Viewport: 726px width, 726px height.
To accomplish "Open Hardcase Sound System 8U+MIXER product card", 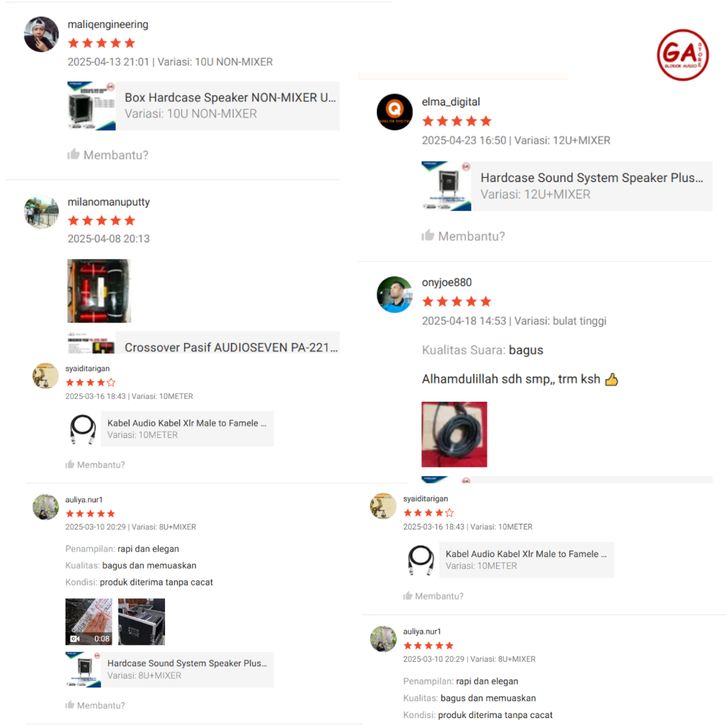I will (x=169, y=669).
